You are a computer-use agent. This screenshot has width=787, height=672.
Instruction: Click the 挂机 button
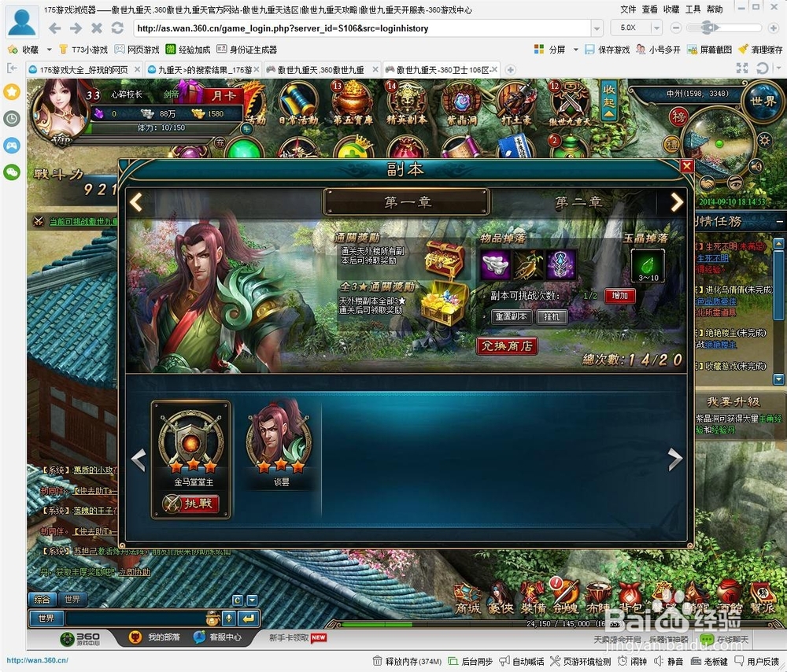[552, 316]
